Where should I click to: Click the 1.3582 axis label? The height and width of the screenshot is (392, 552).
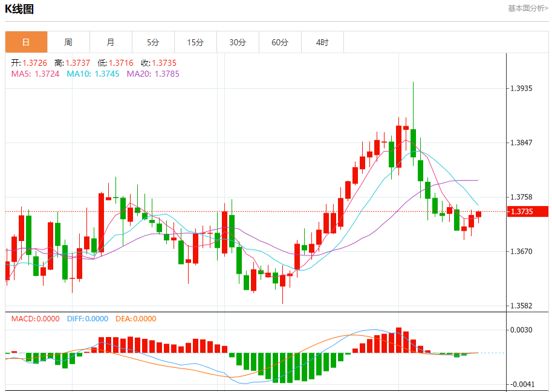(521, 306)
